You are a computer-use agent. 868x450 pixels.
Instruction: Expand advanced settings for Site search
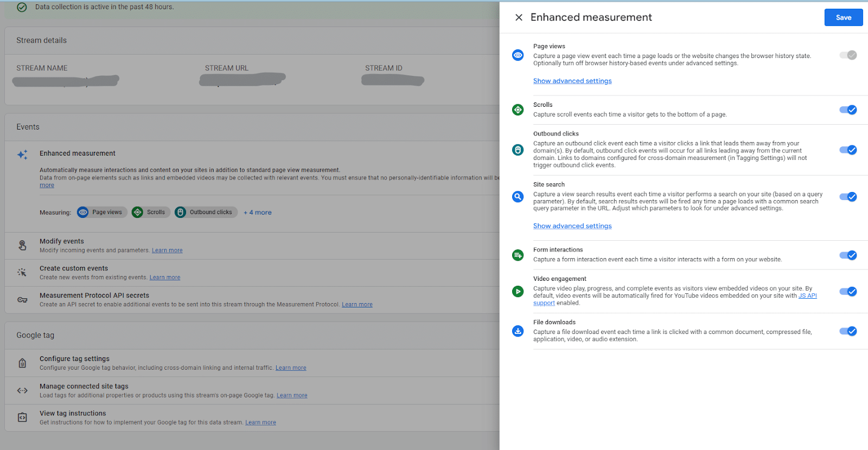coord(572,226)
